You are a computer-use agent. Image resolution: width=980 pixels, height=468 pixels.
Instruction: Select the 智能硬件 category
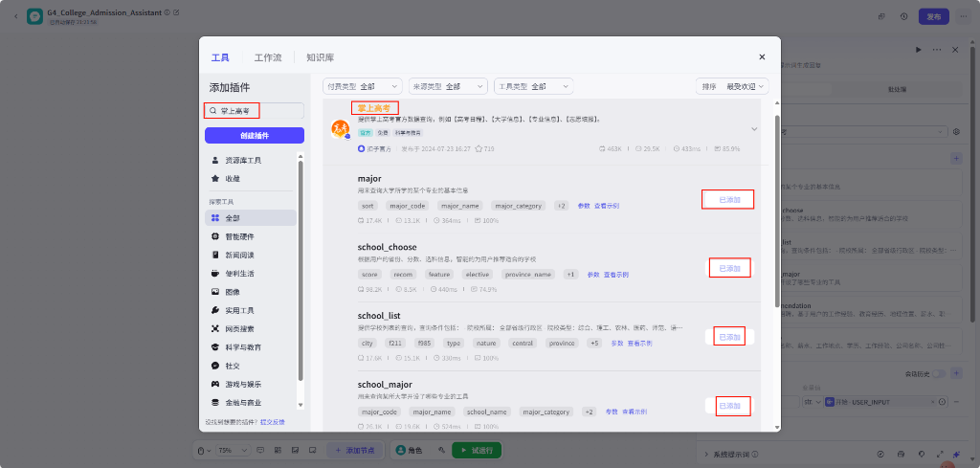coord(251,236)
